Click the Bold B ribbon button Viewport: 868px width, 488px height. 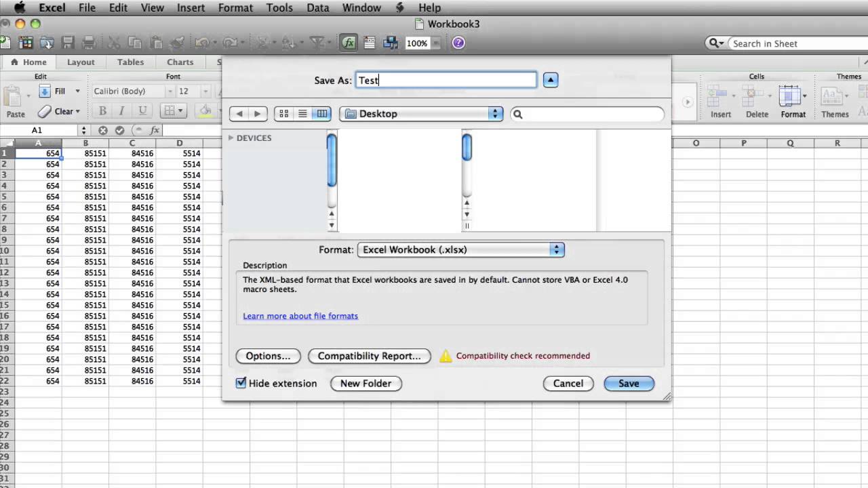(102, 110)
